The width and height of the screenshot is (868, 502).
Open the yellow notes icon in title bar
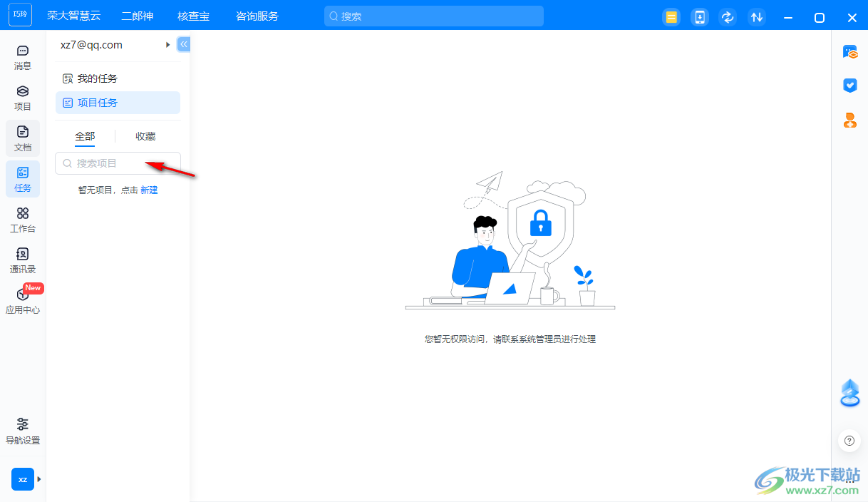pos(671,17)
